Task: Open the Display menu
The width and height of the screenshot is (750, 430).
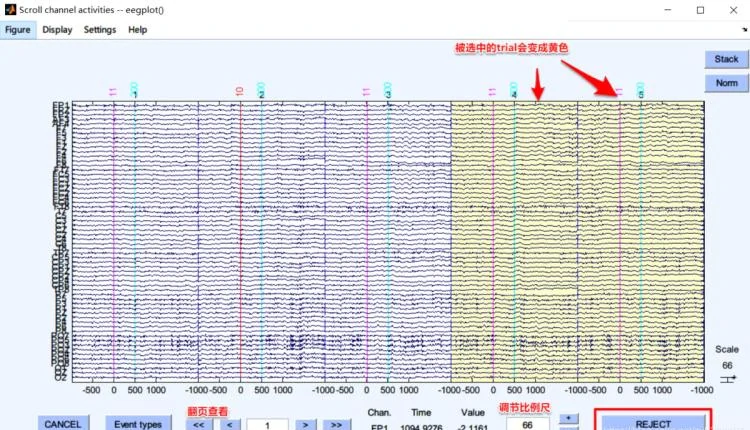Action: [57, 30]
